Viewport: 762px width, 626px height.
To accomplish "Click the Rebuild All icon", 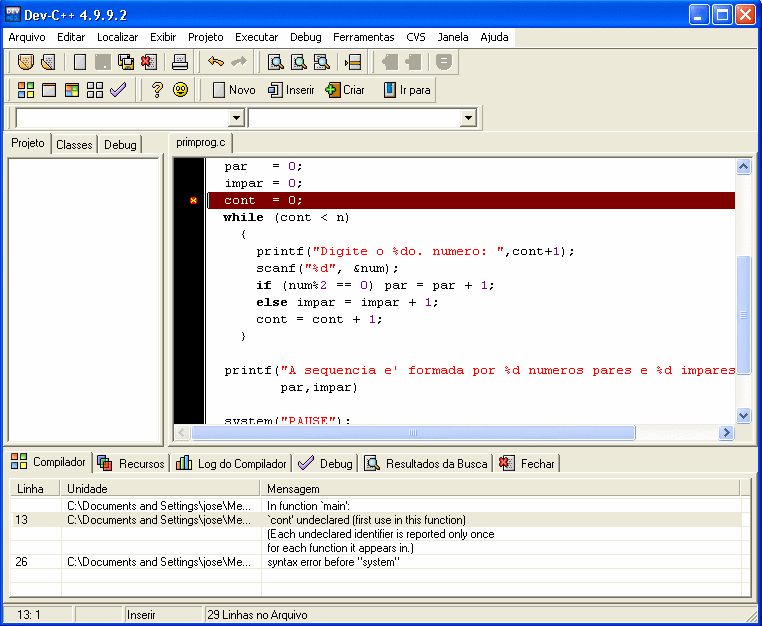I will pos(95,90).
